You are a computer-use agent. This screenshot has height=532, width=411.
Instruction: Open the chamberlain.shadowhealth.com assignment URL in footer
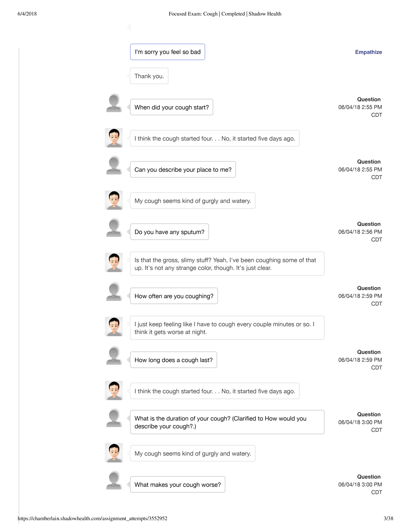[92, 518]
